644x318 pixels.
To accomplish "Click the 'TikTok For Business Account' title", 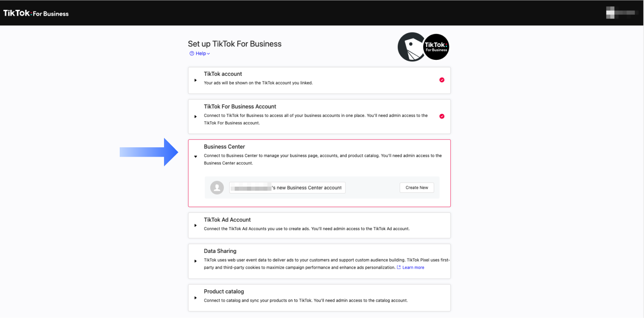I will [240, 107].
